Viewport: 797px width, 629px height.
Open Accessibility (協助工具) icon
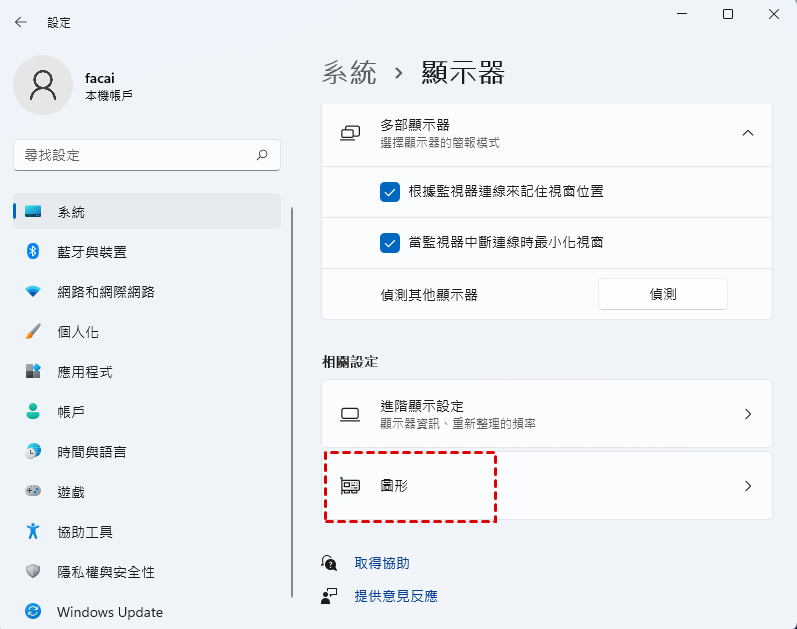click(33, 532)
